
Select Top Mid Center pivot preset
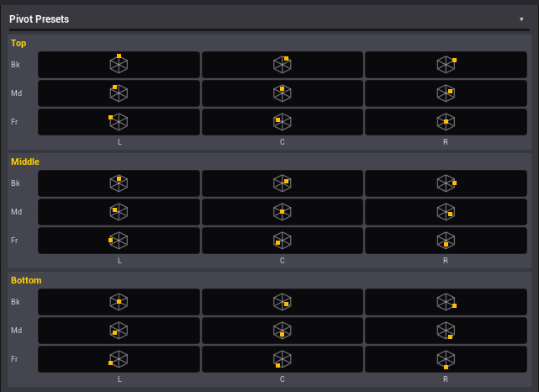tap(283, 93)
